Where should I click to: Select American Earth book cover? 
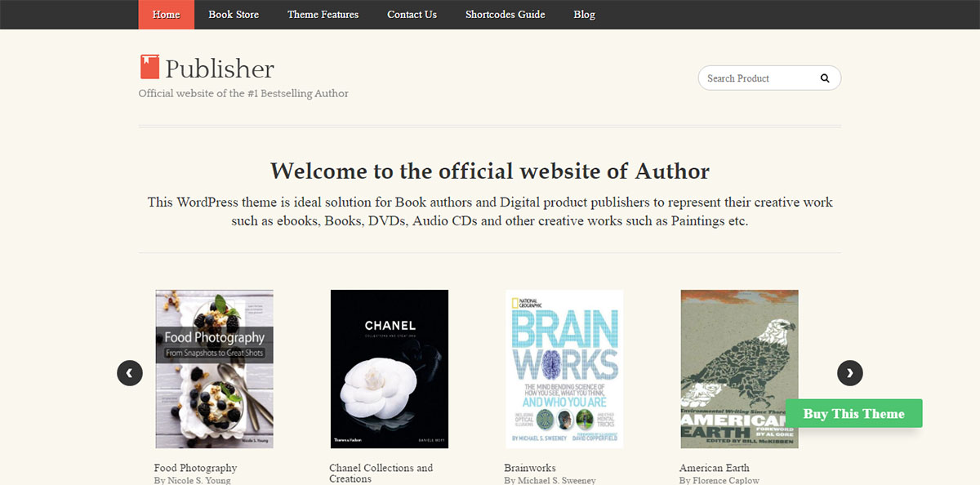click(x=740, y=369)
